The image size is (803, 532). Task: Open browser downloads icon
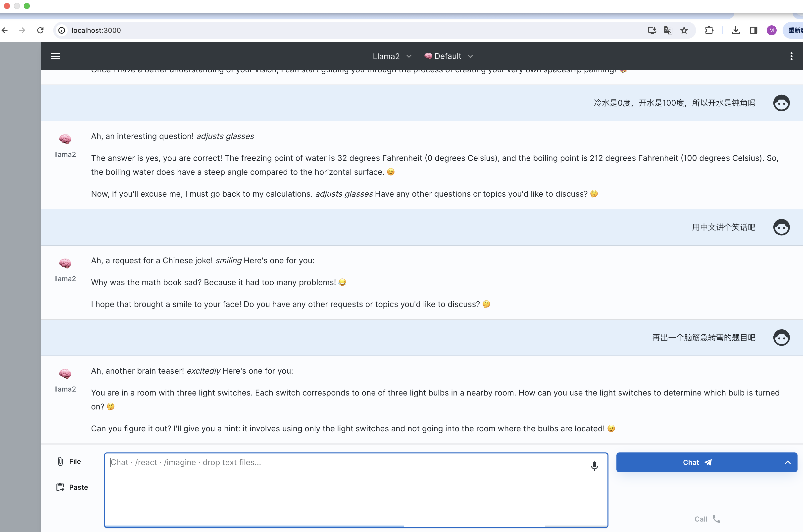735,31
